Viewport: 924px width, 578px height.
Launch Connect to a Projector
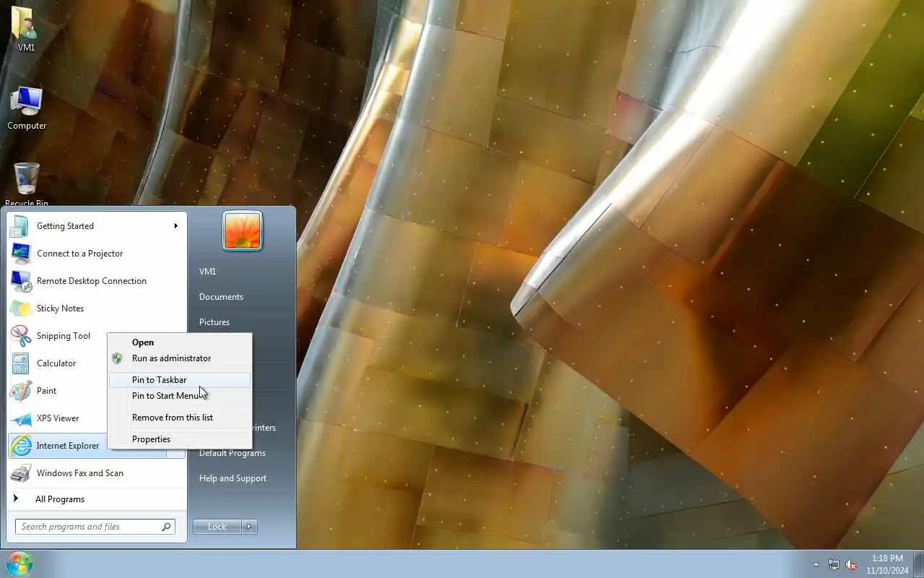click(x=97, y=254)
